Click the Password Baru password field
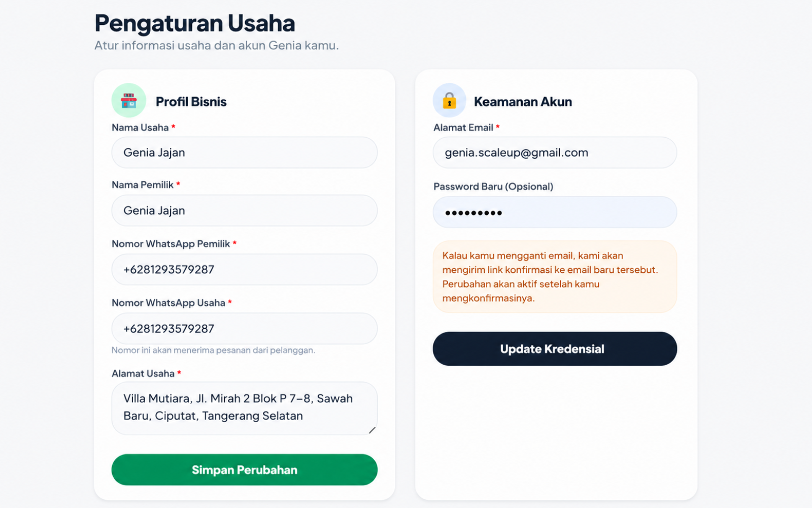The width and height of the screenshot is (812, 508). (555, 212)
